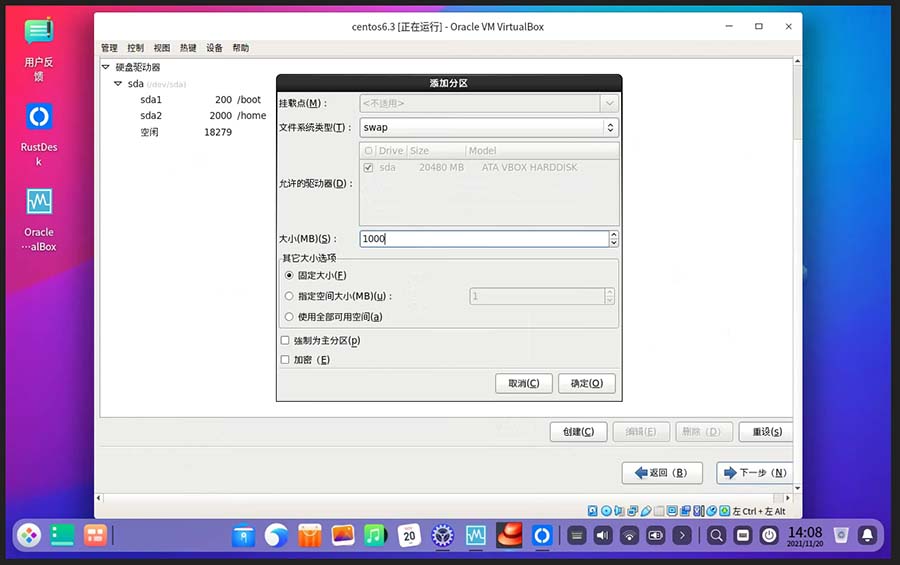
Task: Launch the music player from the dock
Action: tap(375, 536)
